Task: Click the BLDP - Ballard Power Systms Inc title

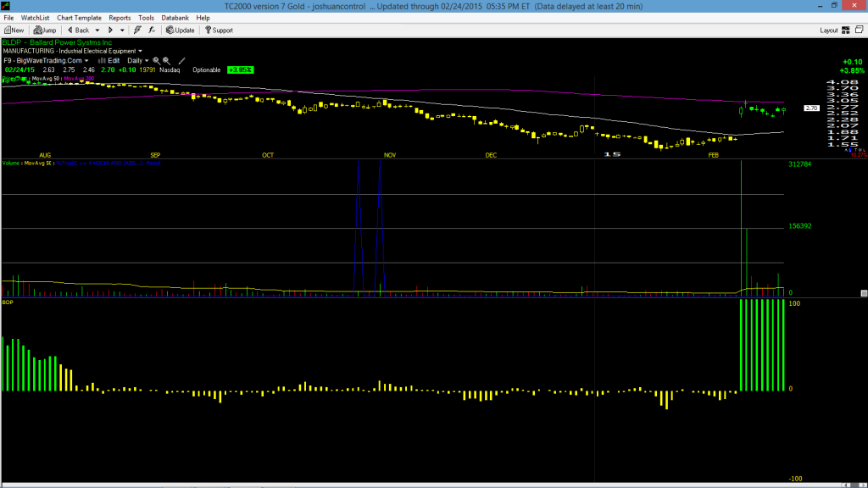Action: click(57, 42)
